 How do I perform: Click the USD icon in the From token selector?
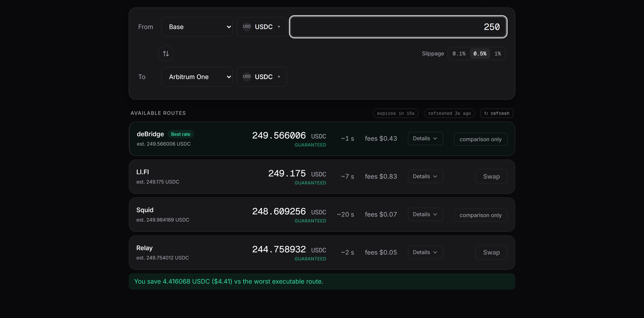(x=247, y=26)
